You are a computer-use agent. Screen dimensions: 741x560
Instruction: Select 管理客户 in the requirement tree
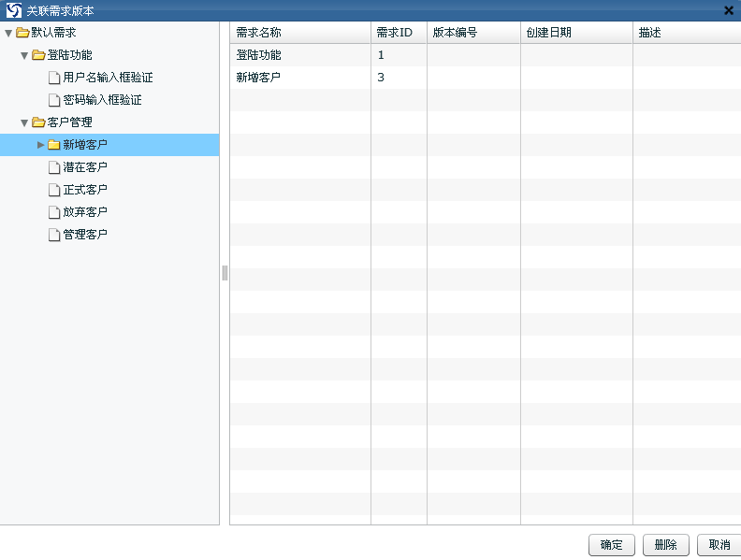84,235
